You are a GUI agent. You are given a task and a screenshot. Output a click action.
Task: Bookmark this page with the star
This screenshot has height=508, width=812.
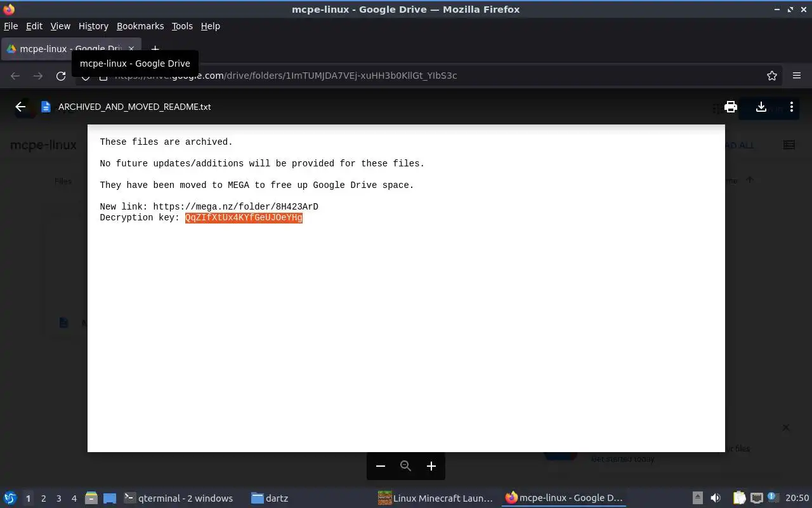772,76
